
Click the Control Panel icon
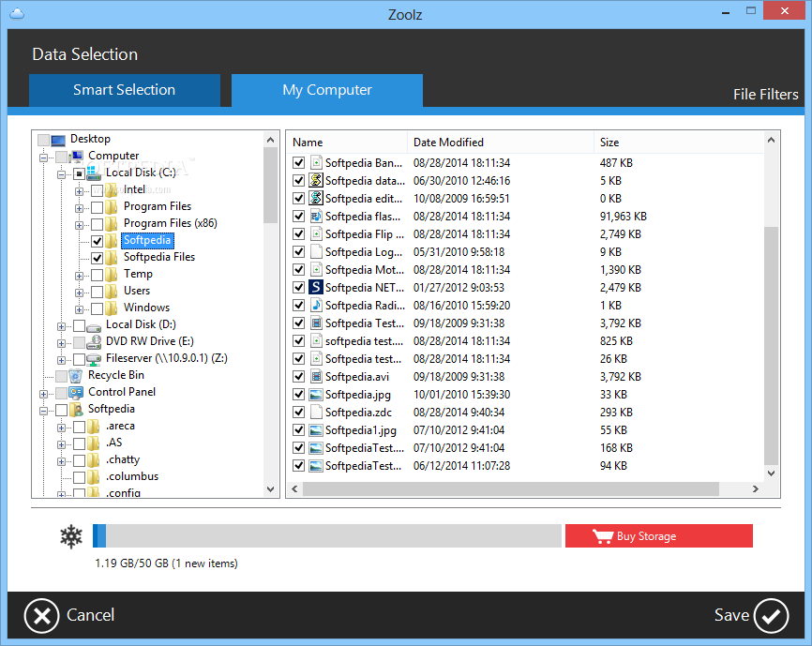click(x=76, y=392)
